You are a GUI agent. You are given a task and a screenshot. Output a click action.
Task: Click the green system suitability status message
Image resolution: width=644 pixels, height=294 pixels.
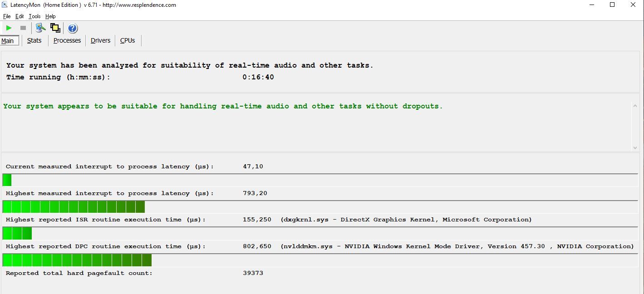[223, 106]
